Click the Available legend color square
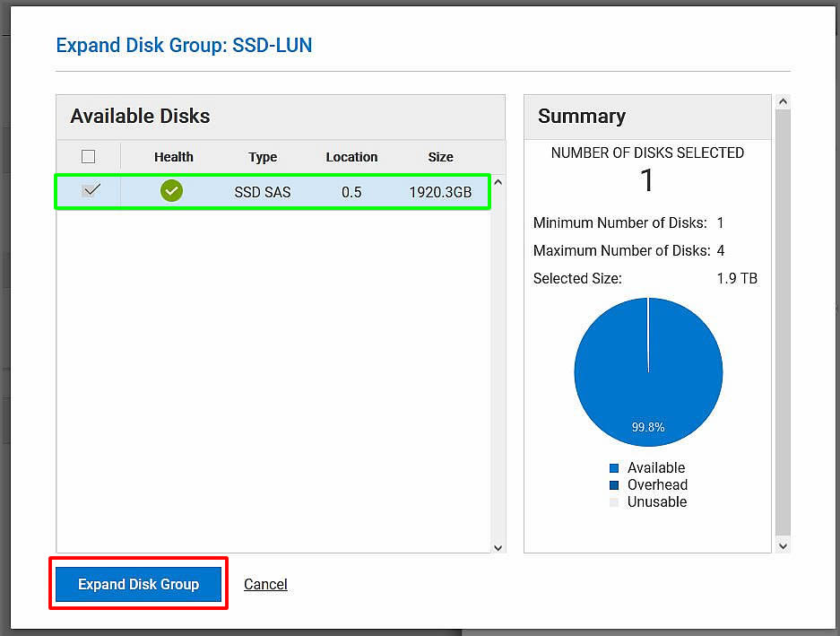Image resolution: width=840 pixels, height=636 pixels. [614, 468]
